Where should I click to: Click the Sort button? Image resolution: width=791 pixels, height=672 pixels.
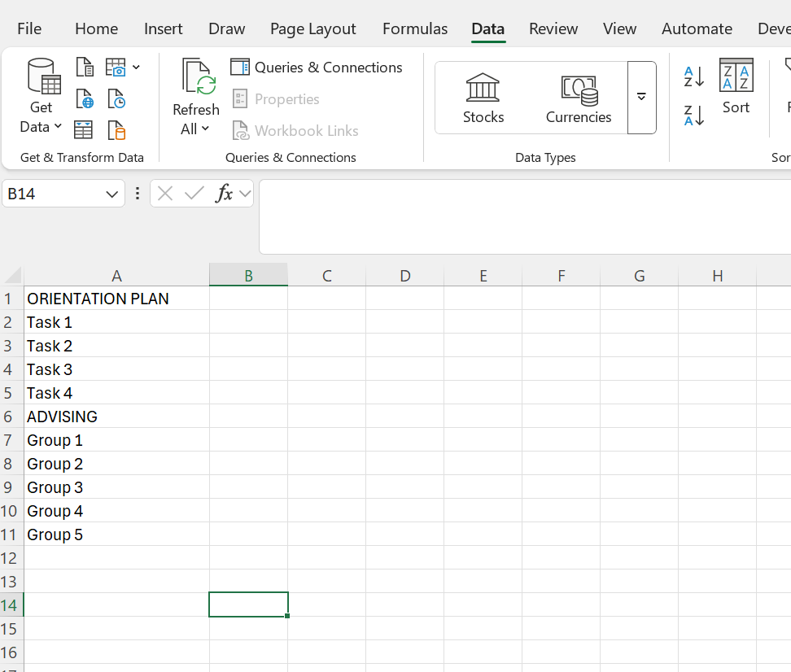[736, 89]
